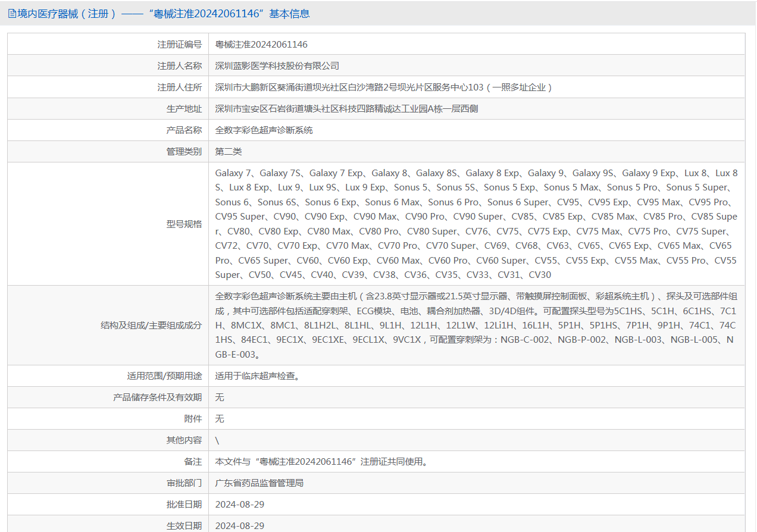Select the registration number '粤械注准20242061146' value
757x532 pixels.
[x=261, y=44]
